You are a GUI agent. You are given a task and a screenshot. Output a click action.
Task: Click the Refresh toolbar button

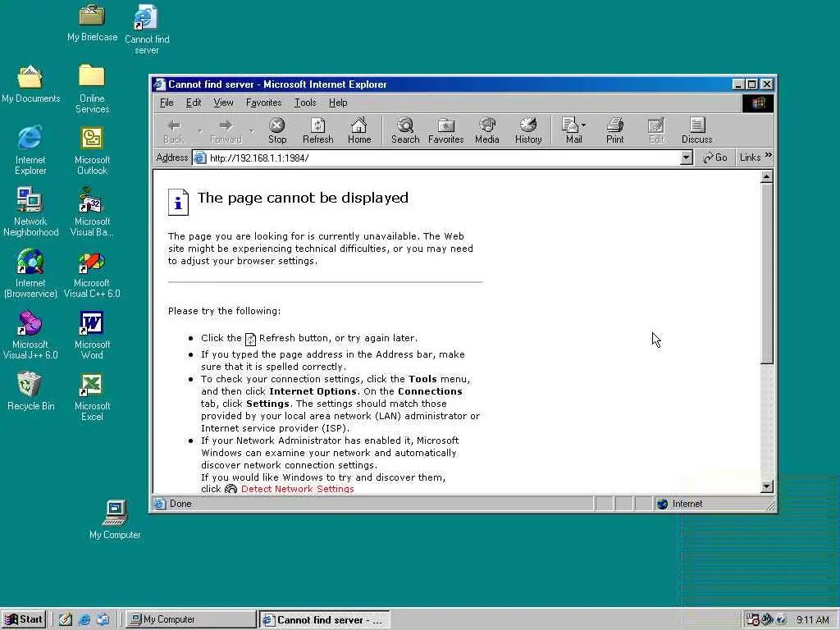pos(317,130)
